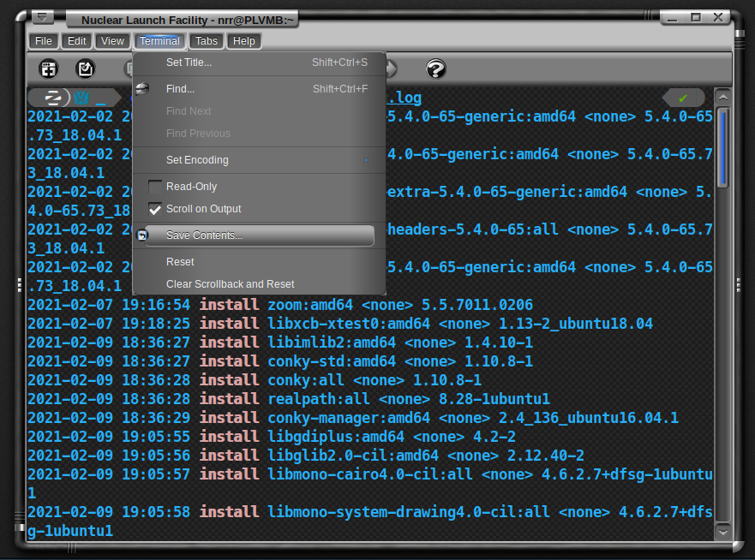Viewport: 755px width, 560px height.
Task: Click Reset in the Terminal menu
Action: click(180, 262)
